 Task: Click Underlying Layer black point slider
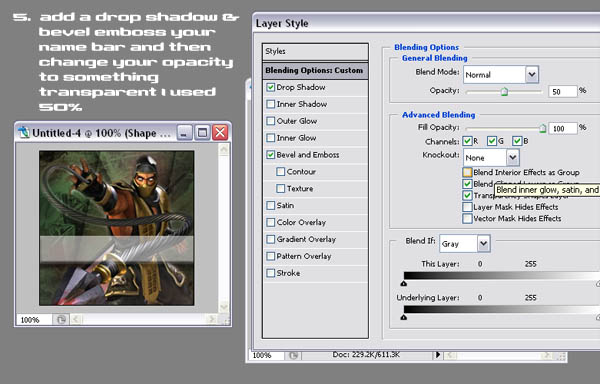pos(404,317)
